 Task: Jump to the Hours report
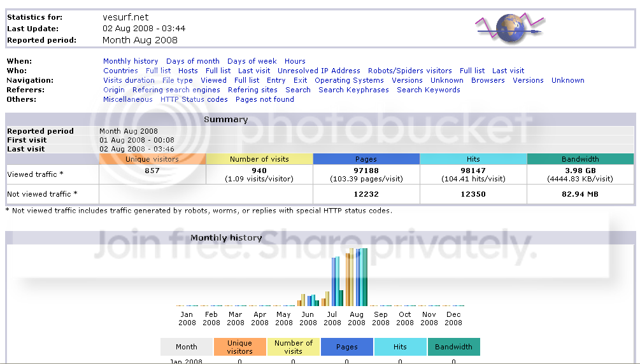295,61
